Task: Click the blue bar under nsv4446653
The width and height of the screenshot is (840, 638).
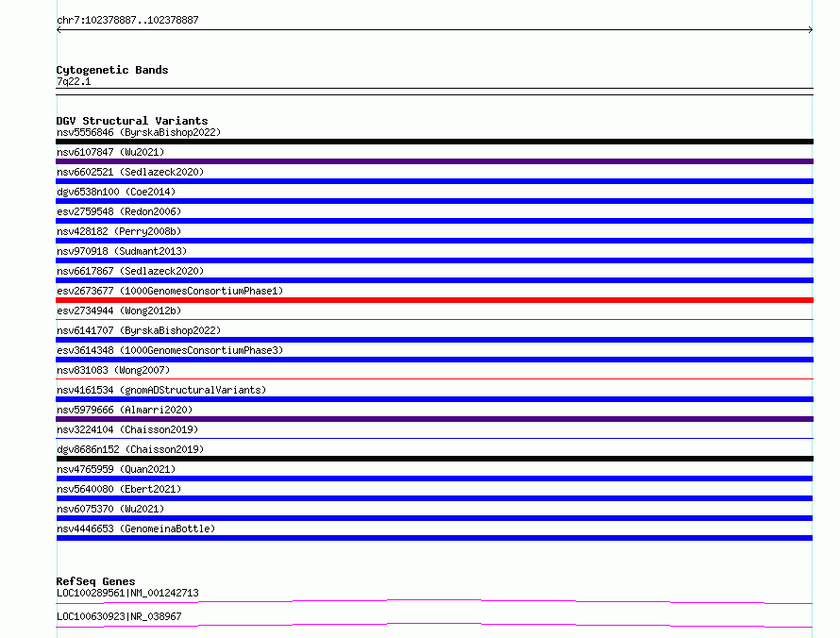Action: [x=434, y=538]
